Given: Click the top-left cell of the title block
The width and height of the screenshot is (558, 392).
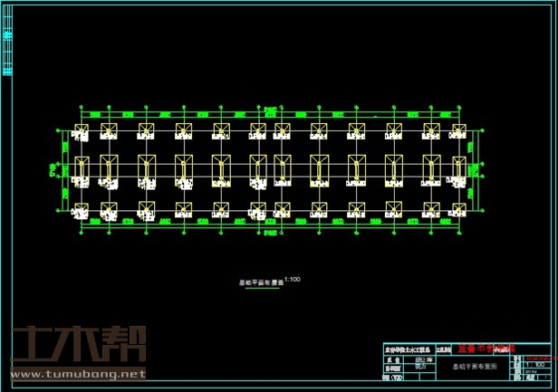Looking at the screenshot, I should [x=404, y=348].
